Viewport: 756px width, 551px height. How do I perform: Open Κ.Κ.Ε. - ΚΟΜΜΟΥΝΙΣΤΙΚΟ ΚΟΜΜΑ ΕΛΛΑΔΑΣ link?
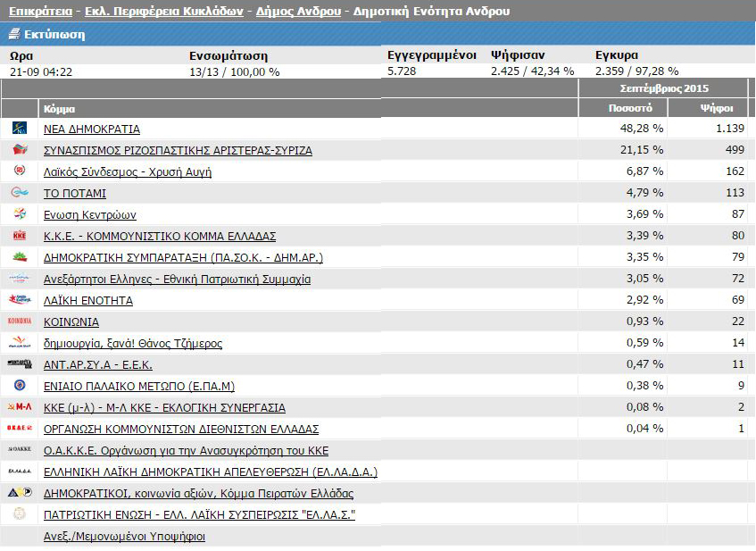[160, 237]
